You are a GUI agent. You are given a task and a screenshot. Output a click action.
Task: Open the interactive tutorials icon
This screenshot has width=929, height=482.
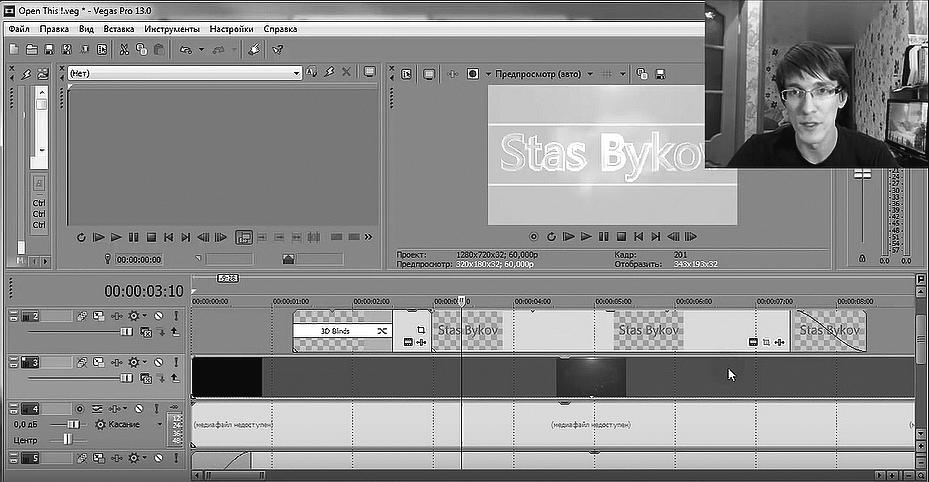[x=254, y=50]
